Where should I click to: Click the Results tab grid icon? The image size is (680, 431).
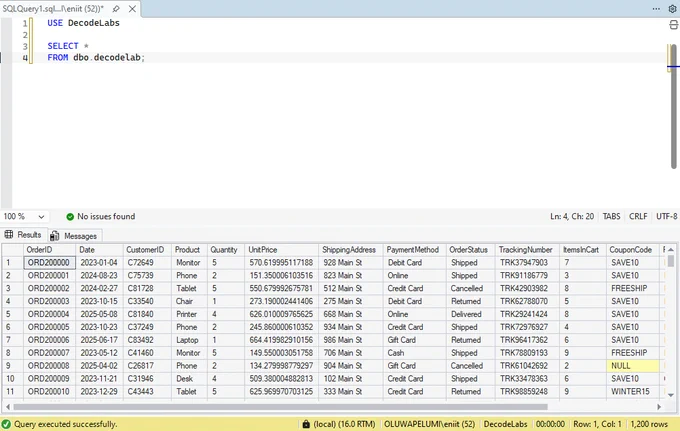[x=9, y=235]
